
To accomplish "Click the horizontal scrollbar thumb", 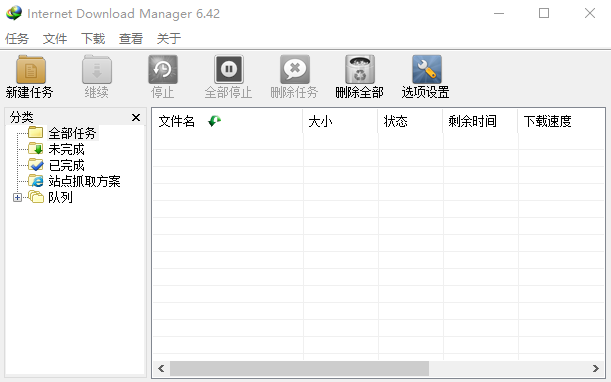I will click(x=299, y=368).
